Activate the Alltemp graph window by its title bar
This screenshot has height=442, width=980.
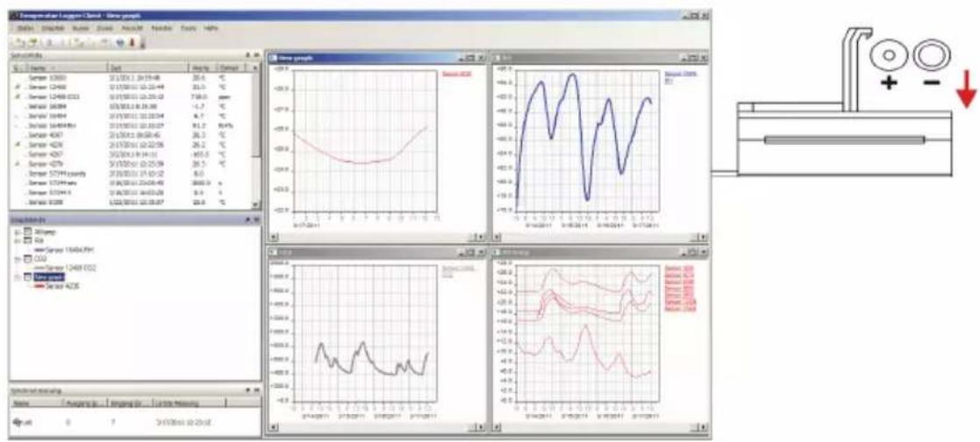pos(600,252)
